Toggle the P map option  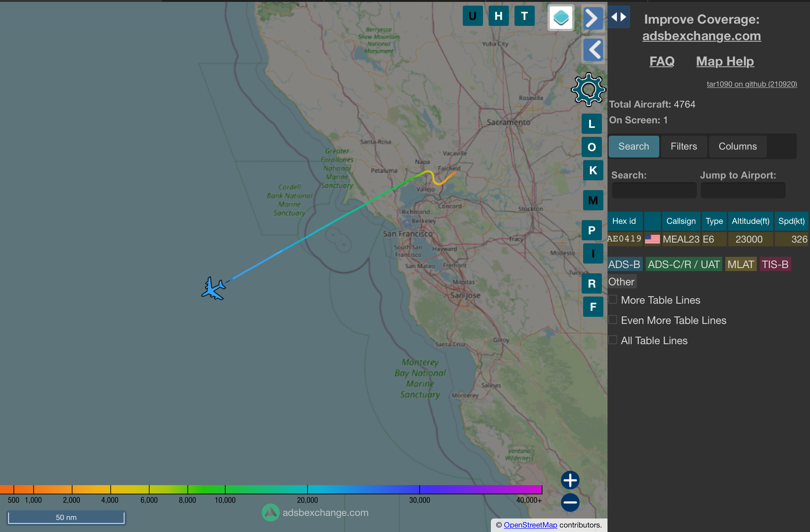click(592, 230)
